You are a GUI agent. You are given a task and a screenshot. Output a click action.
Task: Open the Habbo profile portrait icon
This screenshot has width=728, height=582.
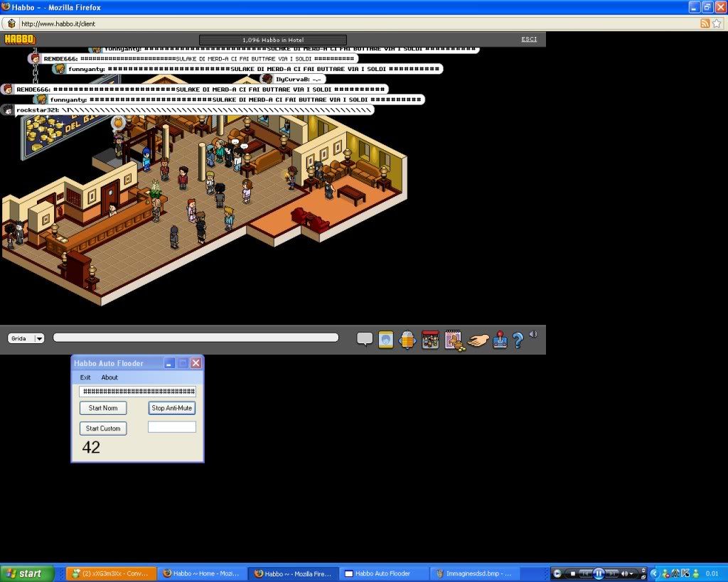(386, 339)
